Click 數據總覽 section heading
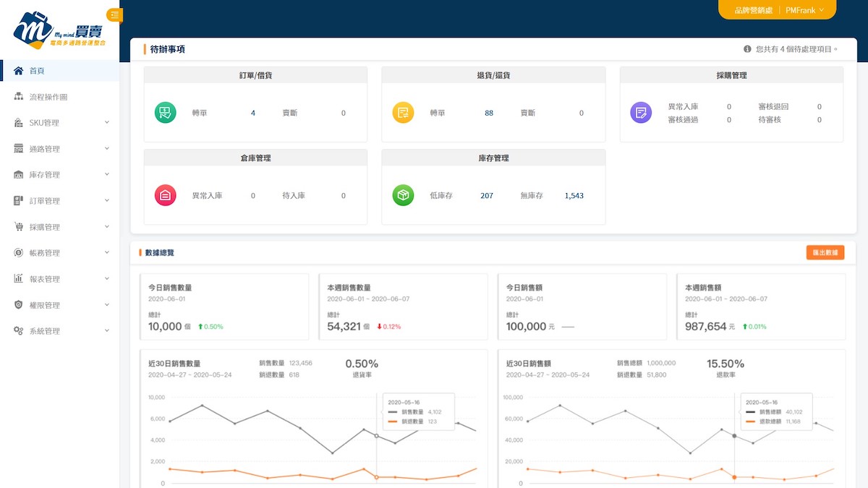 [x=159, y=253]
